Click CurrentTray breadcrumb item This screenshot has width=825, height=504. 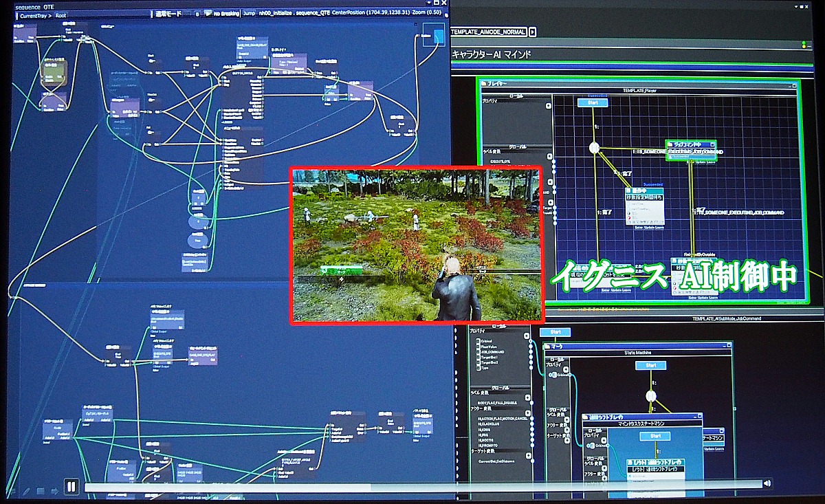[x=33, y=14]
